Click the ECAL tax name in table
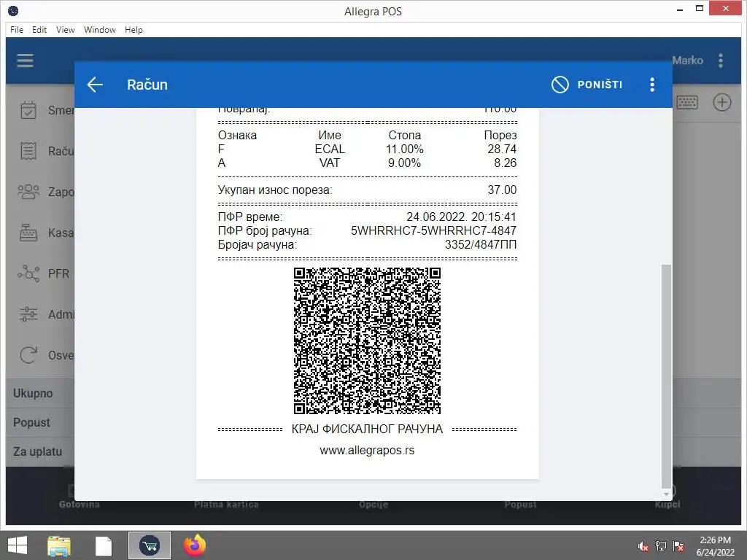 tap(330, 149)
